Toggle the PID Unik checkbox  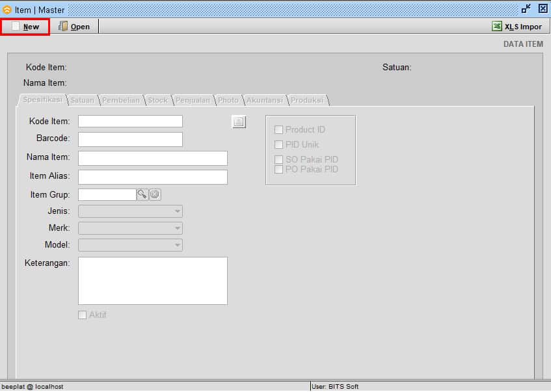(x=279, y=145)
